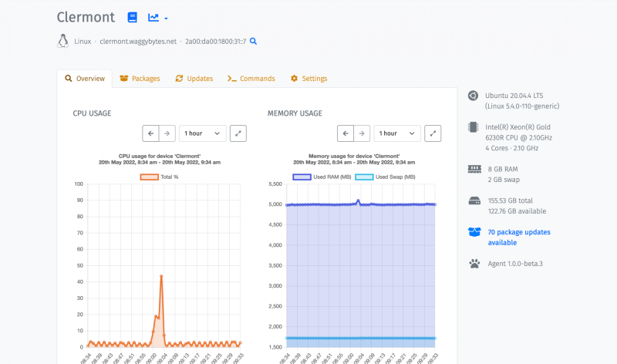The height and width of the screenshot is (364, 617).
Task: Click the IPv6 address '2a00:da00:1800:31::7'
Action: 216,42
